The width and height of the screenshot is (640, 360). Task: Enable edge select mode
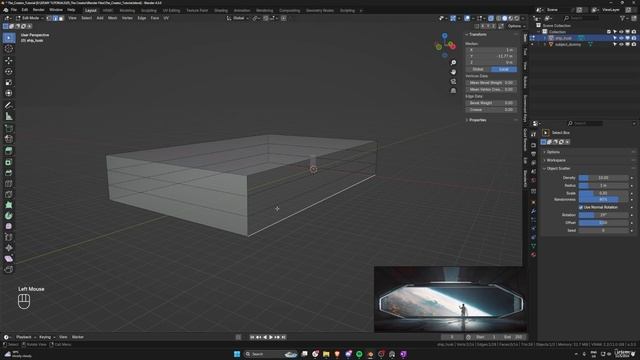(56, 18)
